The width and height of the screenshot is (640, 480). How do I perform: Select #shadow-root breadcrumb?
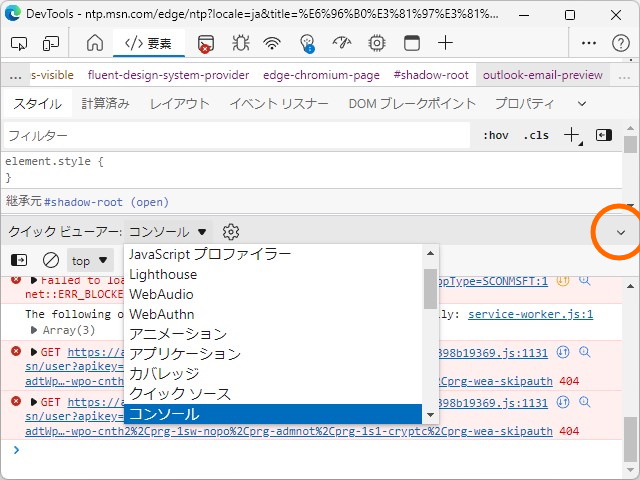pos(431,75)
